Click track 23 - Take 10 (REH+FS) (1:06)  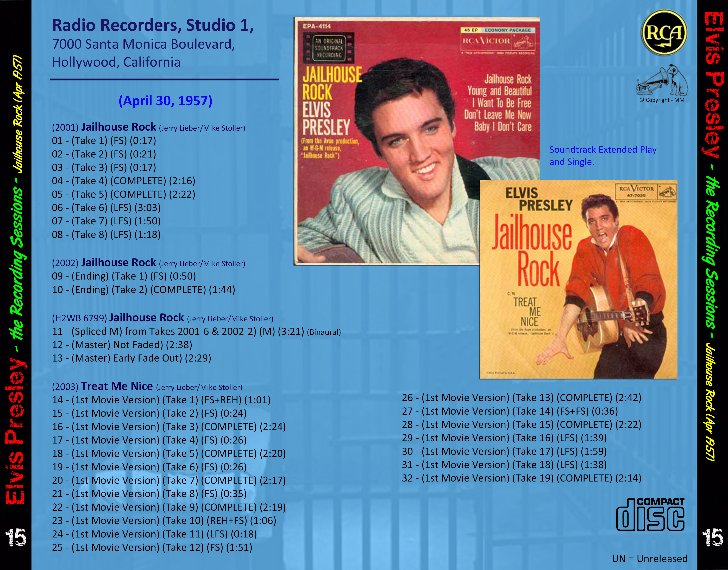click(164, 521)
